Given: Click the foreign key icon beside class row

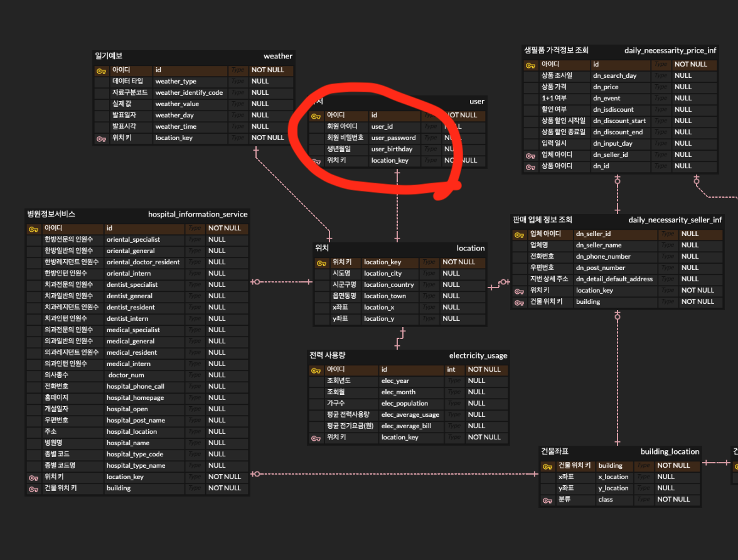Looking at the screenshot, I should pos(547,500).
